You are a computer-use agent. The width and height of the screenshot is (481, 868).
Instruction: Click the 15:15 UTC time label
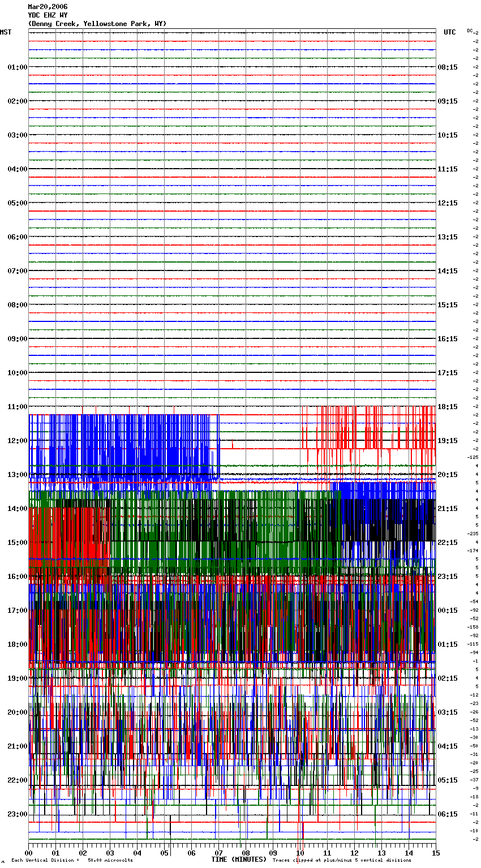(x=448, y=305)
